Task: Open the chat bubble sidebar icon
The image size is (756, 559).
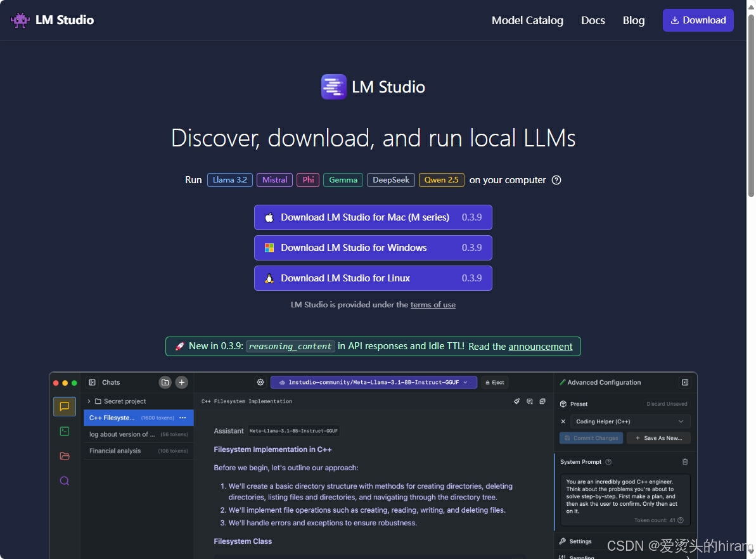Action: 65,407
